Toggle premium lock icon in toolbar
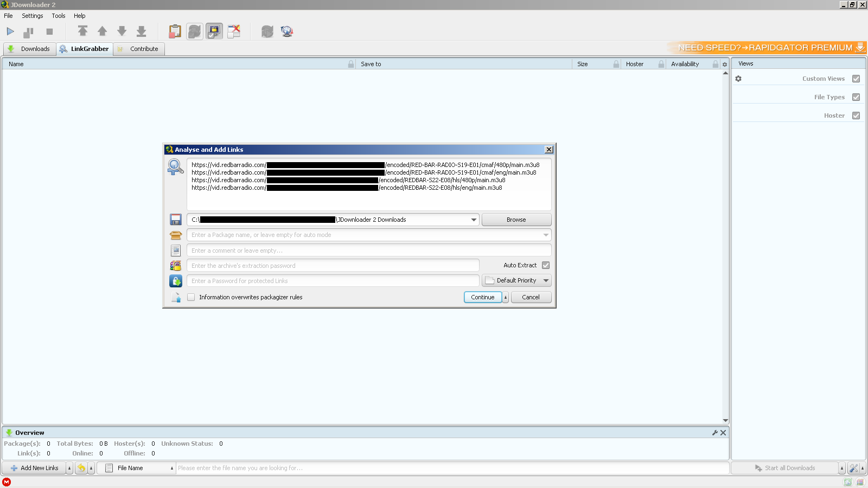This screenshot has height=488, width=868. click(x=214, y=31)
